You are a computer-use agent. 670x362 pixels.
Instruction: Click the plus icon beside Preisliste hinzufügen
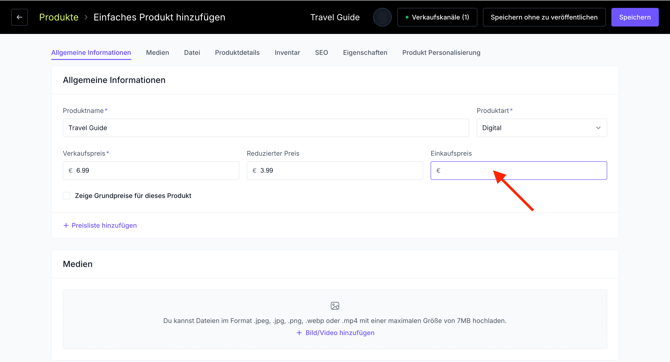[x=66, y=225]
